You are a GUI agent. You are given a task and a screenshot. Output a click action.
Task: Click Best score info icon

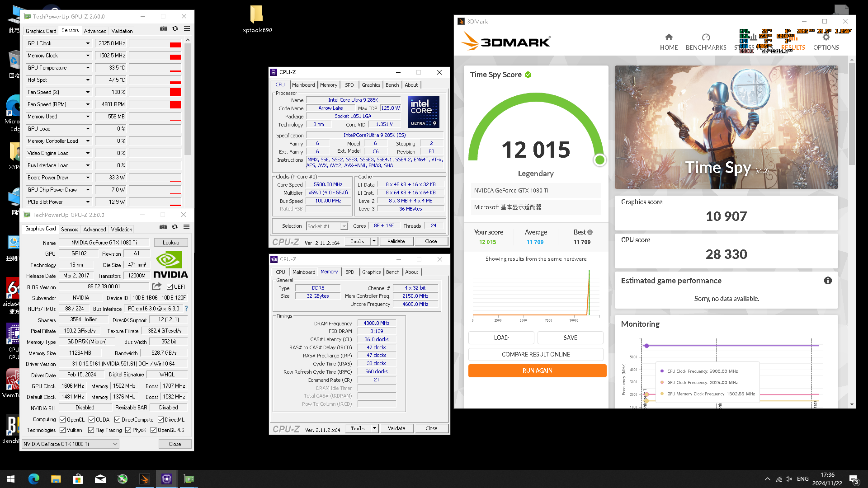pyautogui.click(x=590, y=232)
